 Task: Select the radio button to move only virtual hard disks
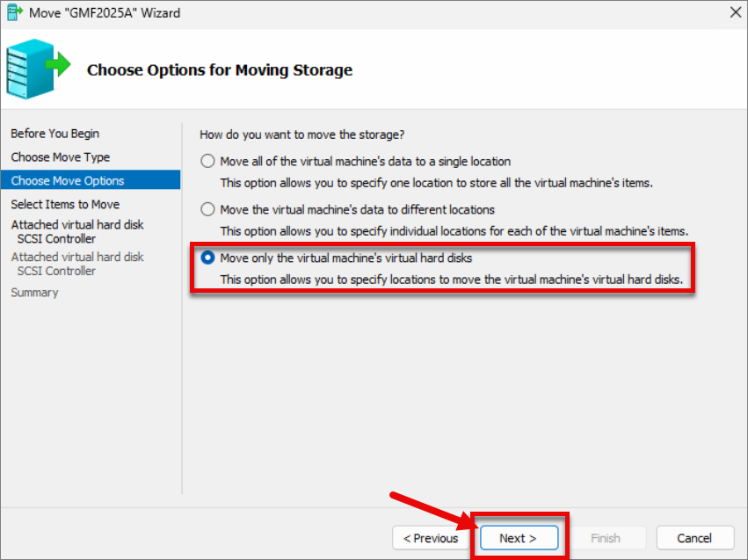tap(207, 258)
